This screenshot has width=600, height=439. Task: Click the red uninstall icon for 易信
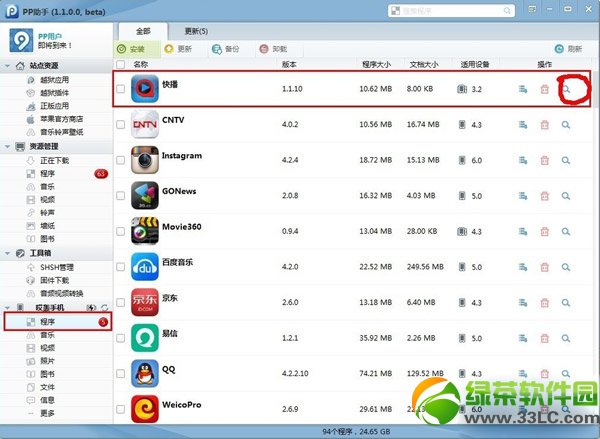(x=545, y=338)
